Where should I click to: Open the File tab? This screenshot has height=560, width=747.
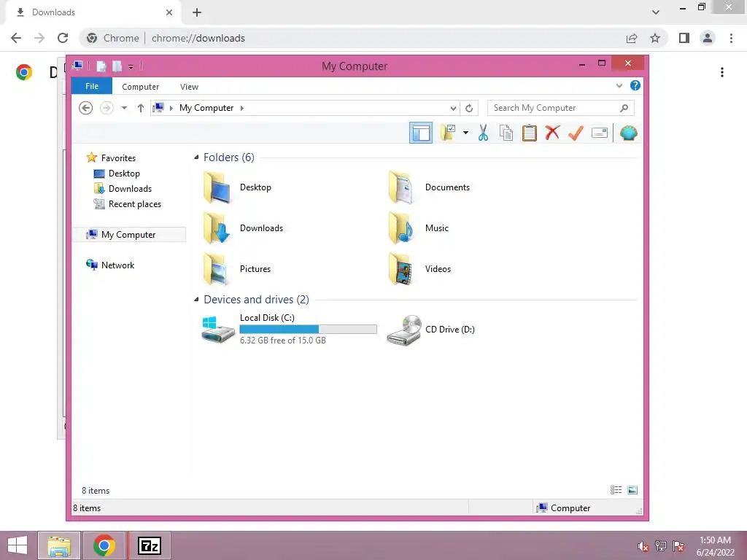[91, 86]
